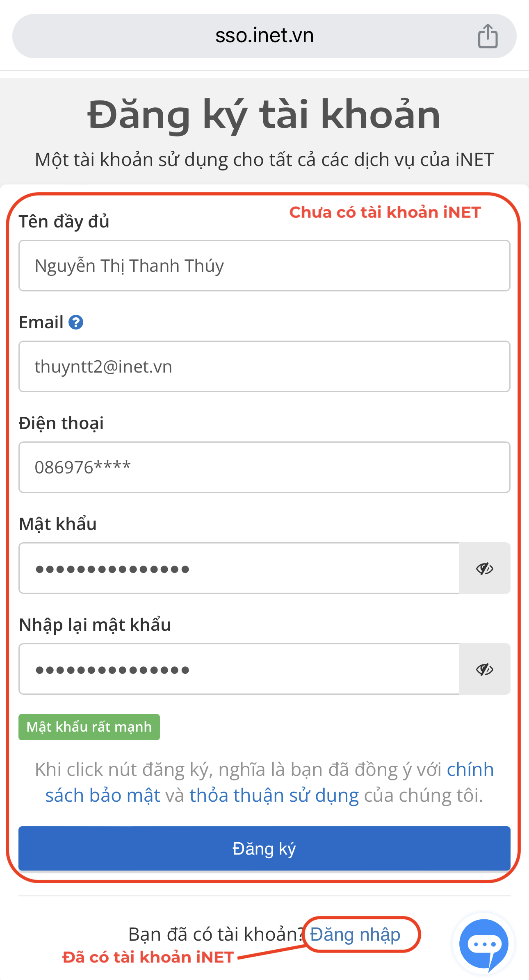The height and width of the screenshot is (980, 529).
Task: Focus the Nhập lại mật khẩu field
Action: (x=239, y=669)
